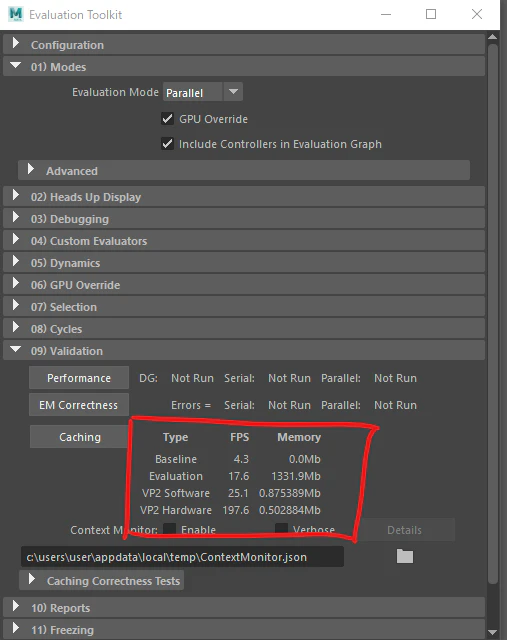The height and width of the screenshot is (640, 507).
Task: Expand the 10) Reports section
Action: pos(244,607)
